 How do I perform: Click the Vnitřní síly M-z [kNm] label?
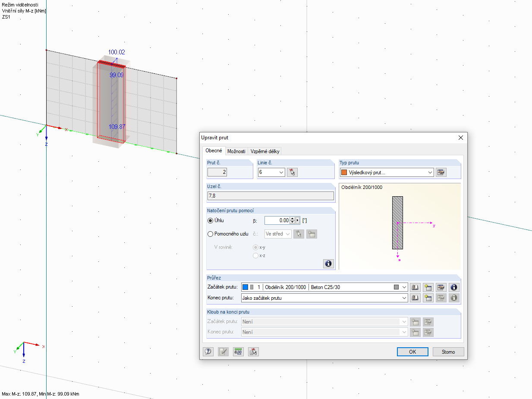24,11
